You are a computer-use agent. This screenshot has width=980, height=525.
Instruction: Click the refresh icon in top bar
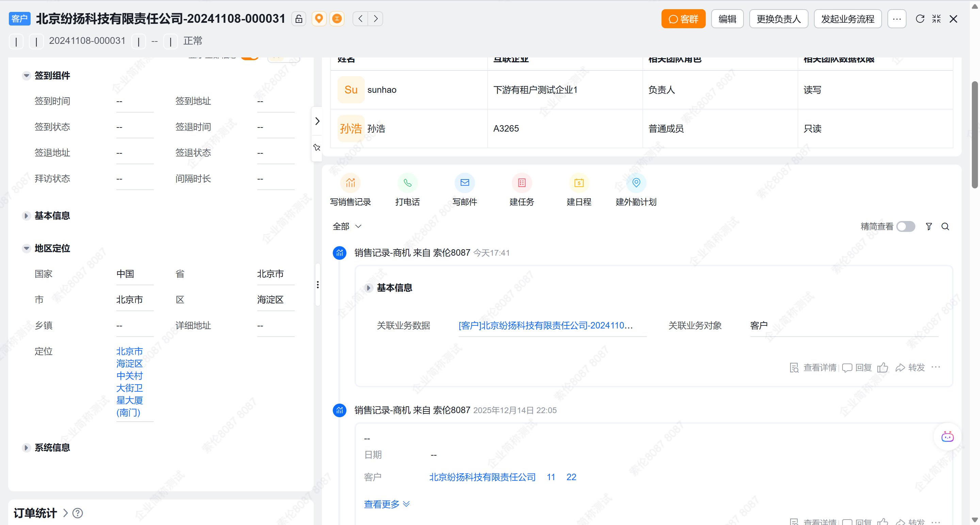click(x=919, y=19)
